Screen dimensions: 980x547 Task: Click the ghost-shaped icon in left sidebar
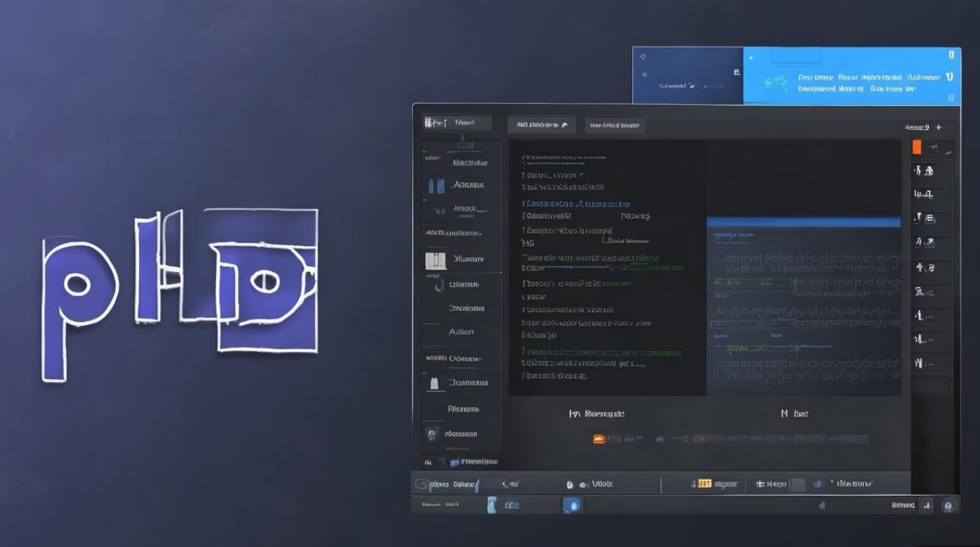[434, 383]
